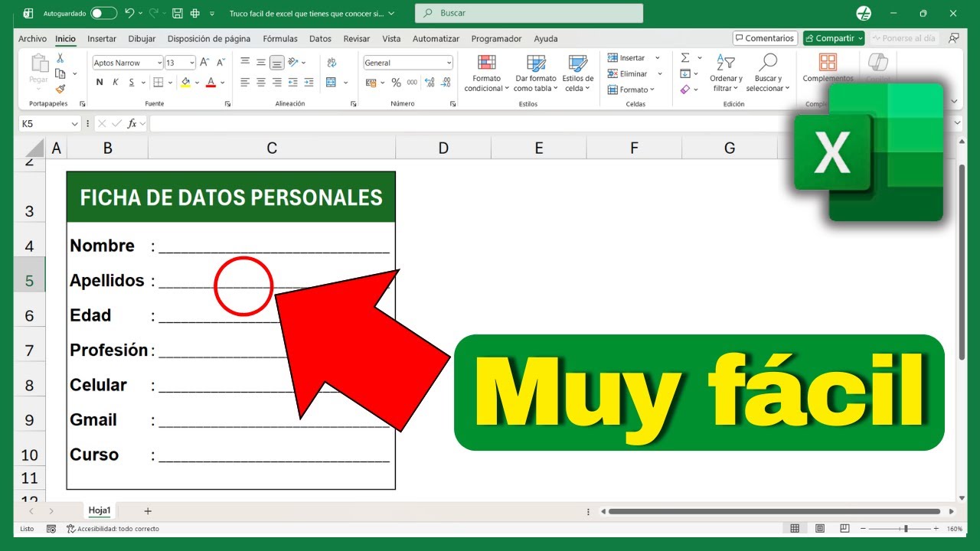Image resolution: width=980 pixels, height=551 pixels.
Task: Click the Copy icon in Portapapeles
Action: [60, 73]
